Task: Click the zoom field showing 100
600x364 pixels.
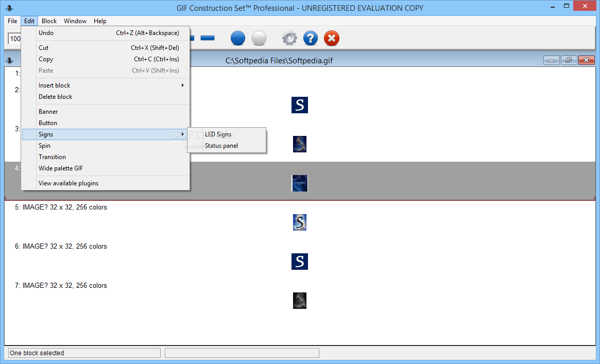Action: (x=14, y=39)
